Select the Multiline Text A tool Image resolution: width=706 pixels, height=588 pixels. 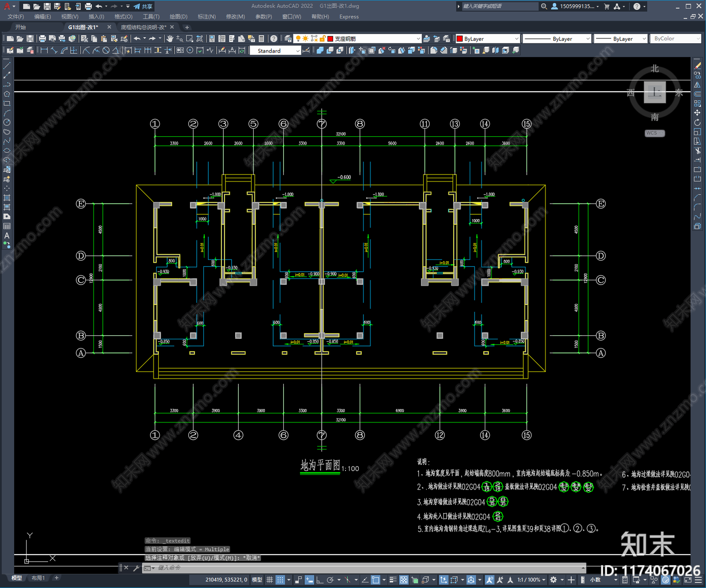(x=7, y=236)
